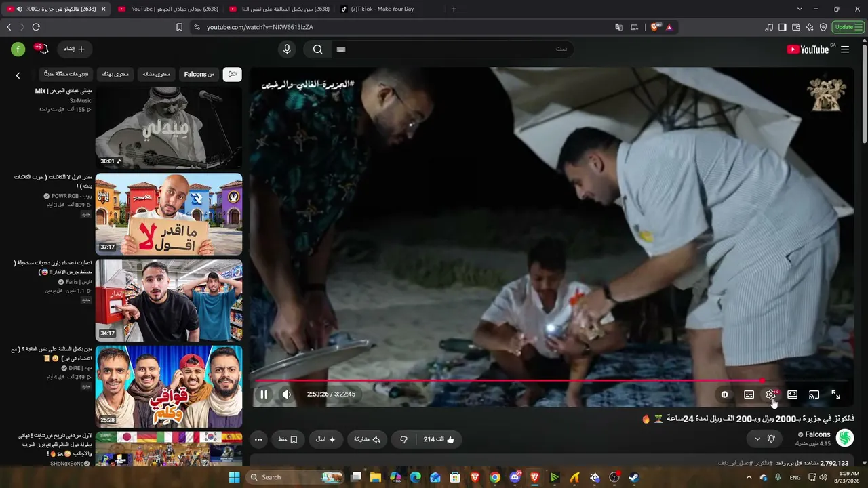Select the محتوى يهمك filter chip
This screenshot has width=868, height=488.
click(115, 74)
